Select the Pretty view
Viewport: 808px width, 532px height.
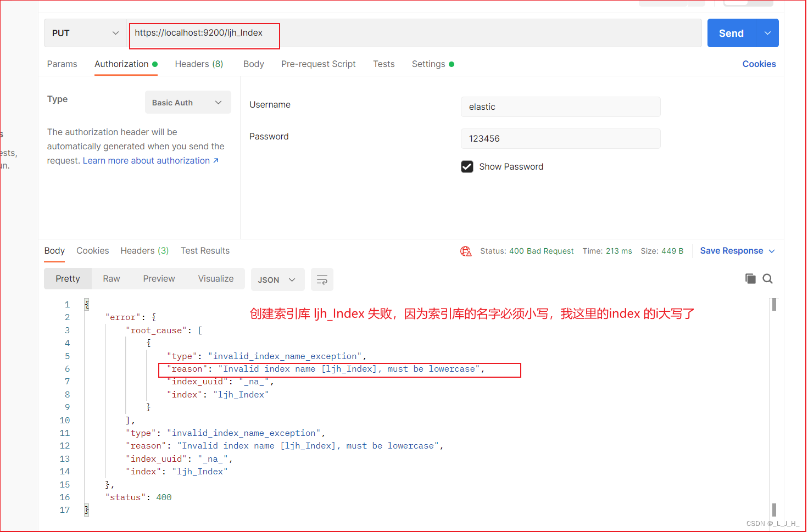[x=68, y=279]
